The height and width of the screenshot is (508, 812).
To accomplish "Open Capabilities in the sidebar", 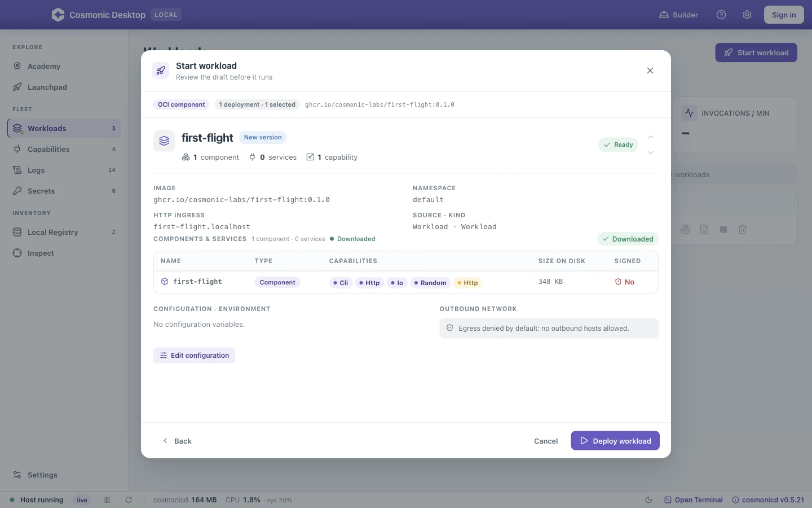I will [64, 149].
